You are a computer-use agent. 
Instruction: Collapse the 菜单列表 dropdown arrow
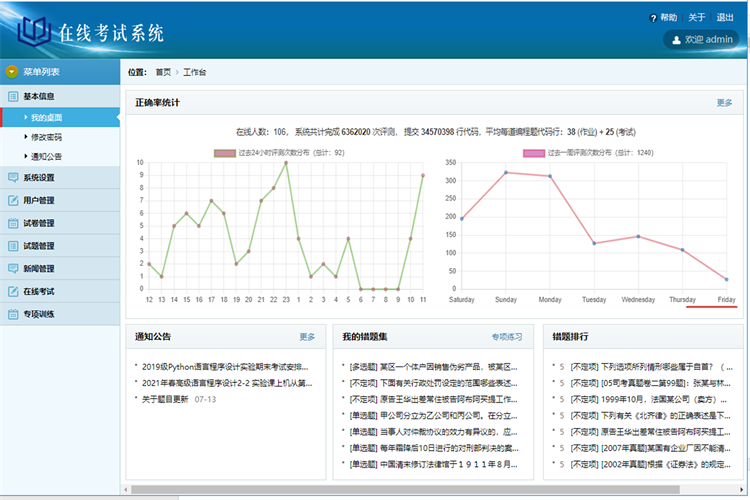[12, 72]
